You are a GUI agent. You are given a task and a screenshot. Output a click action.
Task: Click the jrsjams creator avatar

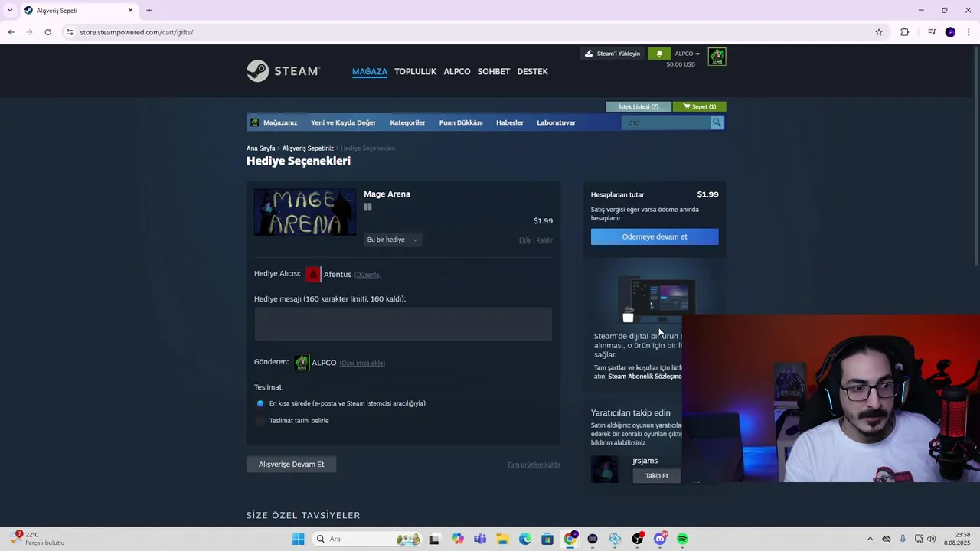604,469
